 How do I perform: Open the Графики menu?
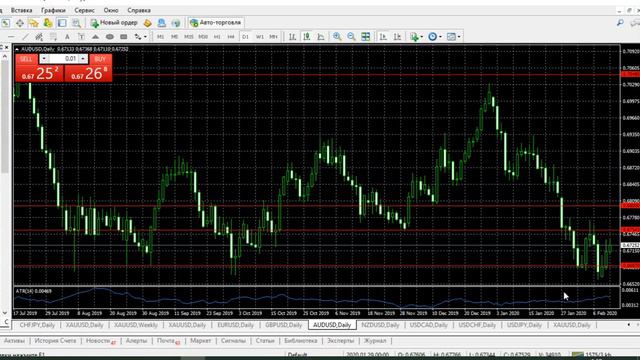pyautogui.click(x=53, y=10)
